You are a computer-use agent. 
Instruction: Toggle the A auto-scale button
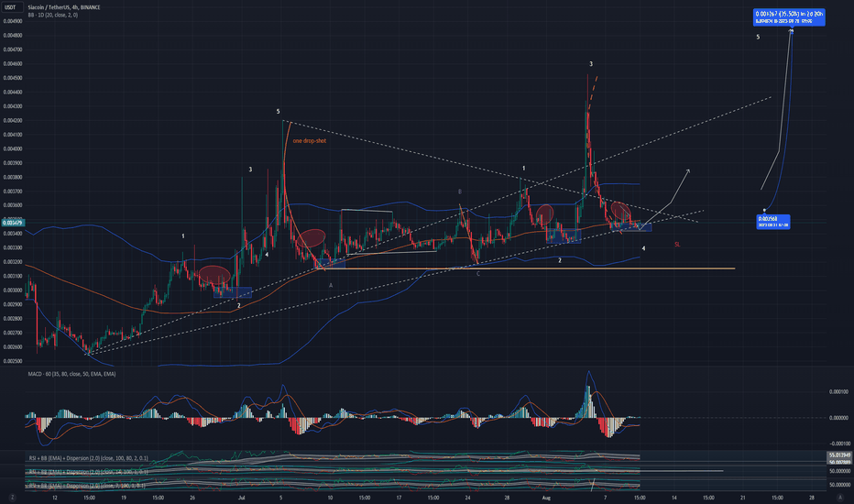[840, 498]
